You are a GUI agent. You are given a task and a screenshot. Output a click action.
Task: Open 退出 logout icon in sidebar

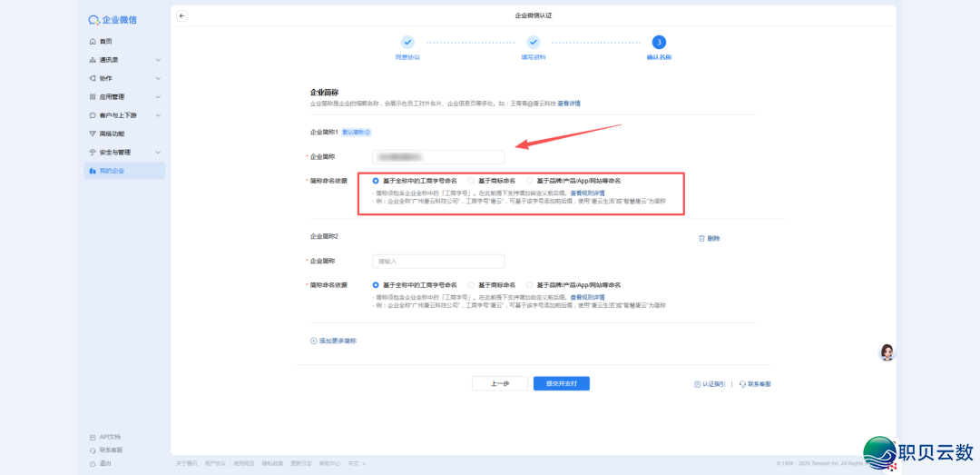tap(93, 463)
